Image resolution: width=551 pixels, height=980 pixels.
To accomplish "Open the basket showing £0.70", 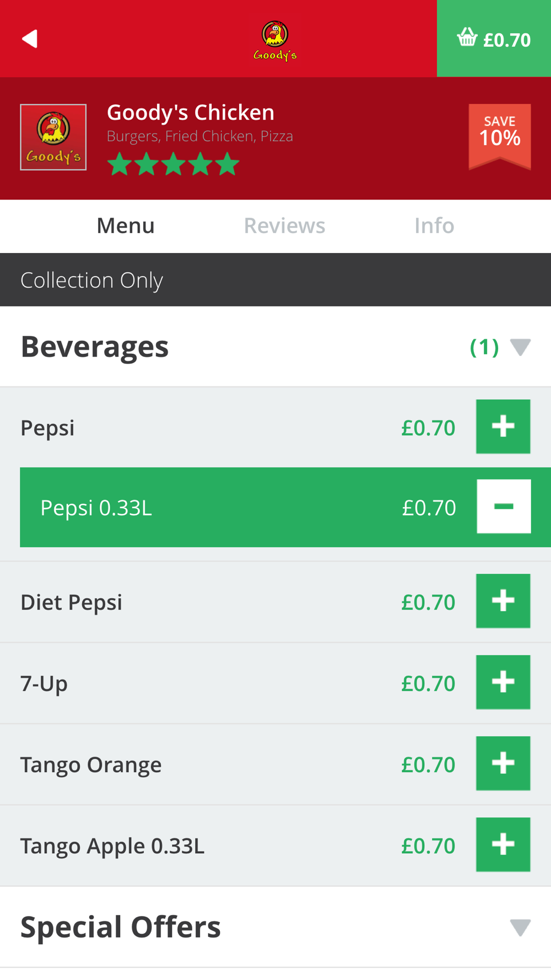I will coord(494,39).
